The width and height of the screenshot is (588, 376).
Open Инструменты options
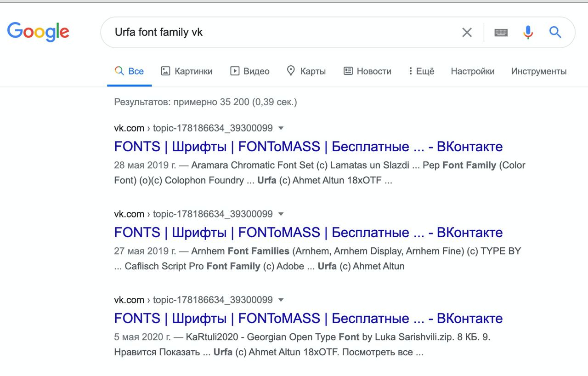[539, 71]
